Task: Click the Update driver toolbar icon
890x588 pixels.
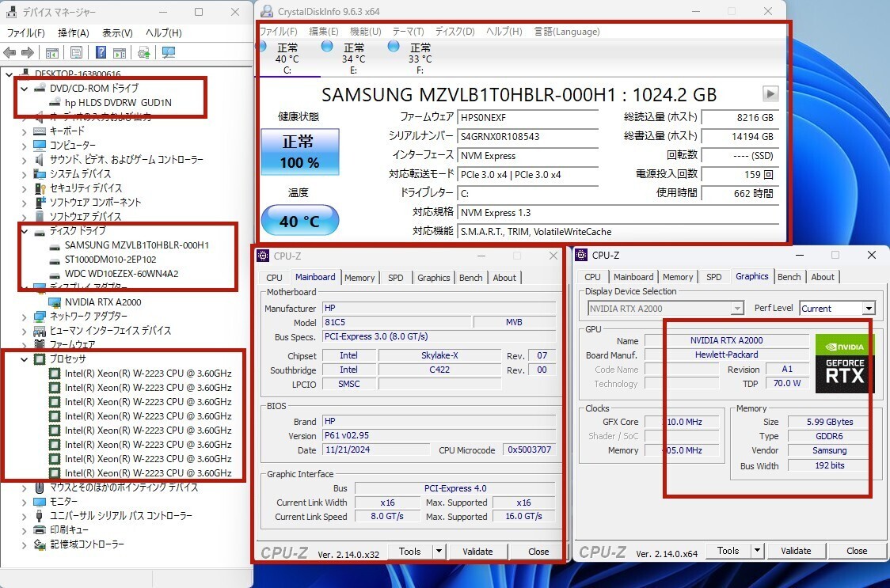Action: click(143, 53)
